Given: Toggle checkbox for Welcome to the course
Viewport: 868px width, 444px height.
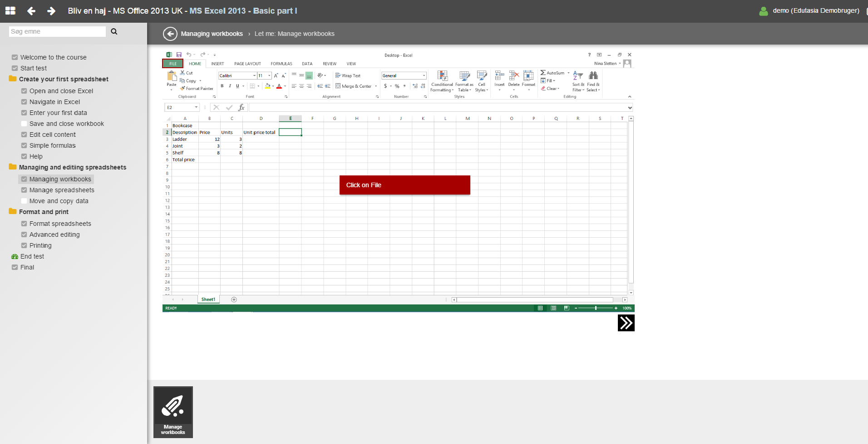Looking at the screenshot, I should pyautogui.click(x=15, y=57).
